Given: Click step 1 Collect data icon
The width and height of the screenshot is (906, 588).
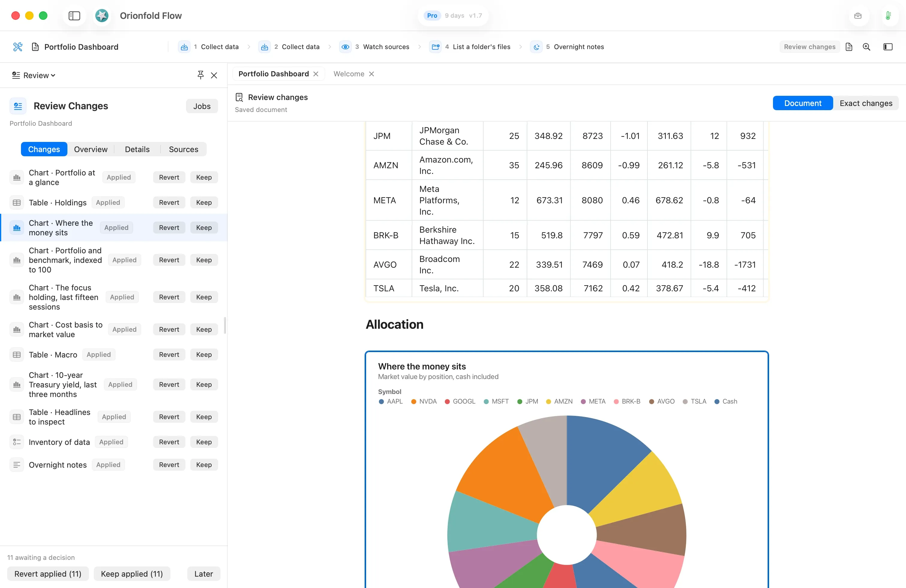Looking at the screenshot, I should coord(184,47).
